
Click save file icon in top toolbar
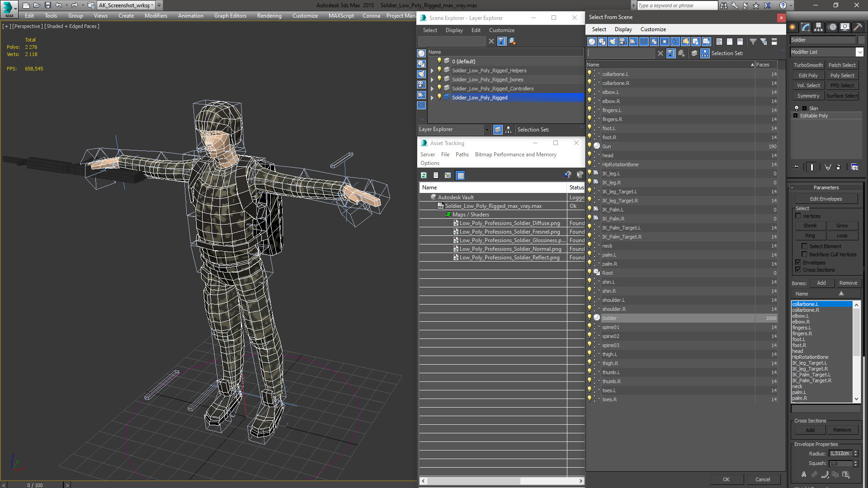[x=47, y=5]
